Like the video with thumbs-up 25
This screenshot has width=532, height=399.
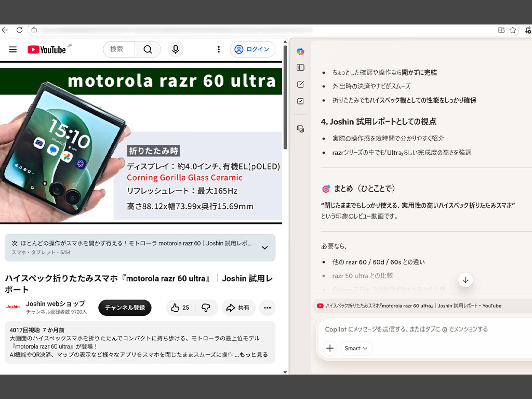[x=180, y=308]
